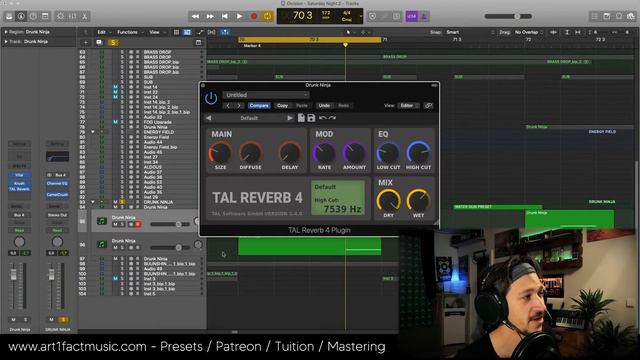640x360 pixels.
Task: Open the Mixer sliders icon
Action: coord(73,16)
